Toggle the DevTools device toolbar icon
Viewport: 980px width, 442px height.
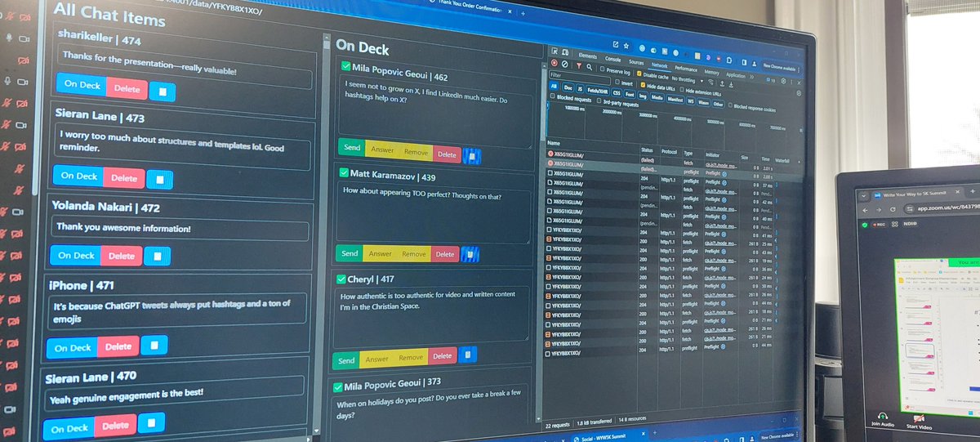[565, 52]
